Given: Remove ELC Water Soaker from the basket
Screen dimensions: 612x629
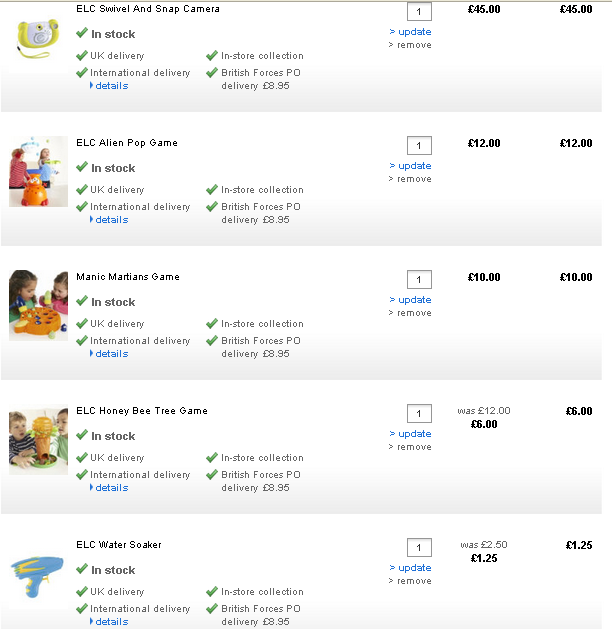Looking at the screenshot, I should [x=413, y=581].
